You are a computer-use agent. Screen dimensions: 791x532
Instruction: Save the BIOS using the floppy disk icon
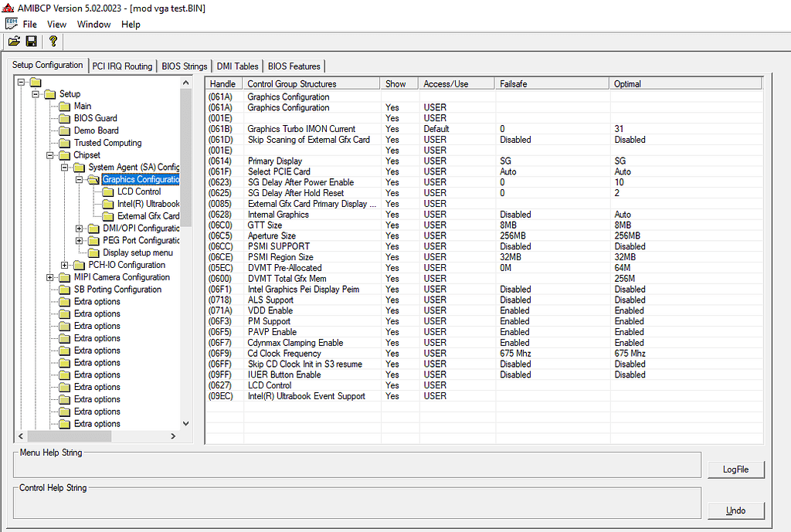pyautogui.click(x=31, y=41)
